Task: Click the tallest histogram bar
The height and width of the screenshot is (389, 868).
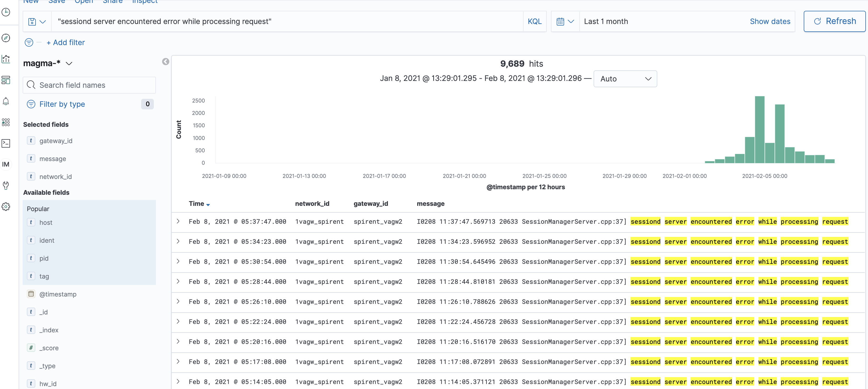Action: (x=759, y=129)
